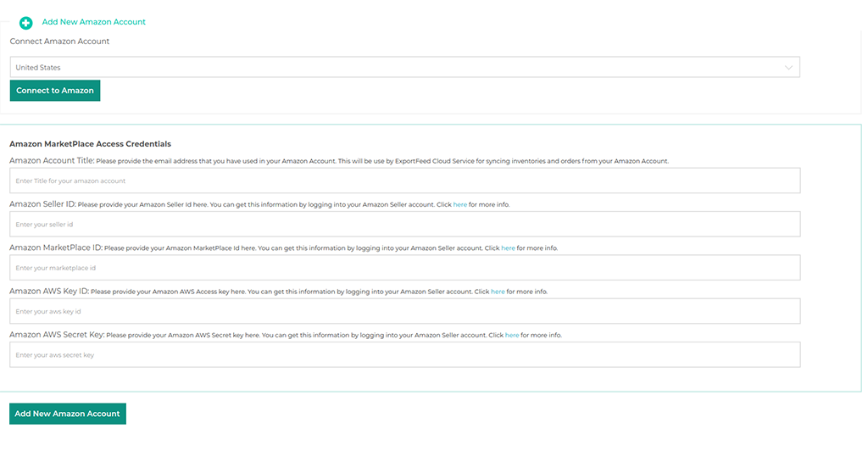Open the 'here' link for AWS Key ID
Screen dimensions: 868x456
click(498, 292)
